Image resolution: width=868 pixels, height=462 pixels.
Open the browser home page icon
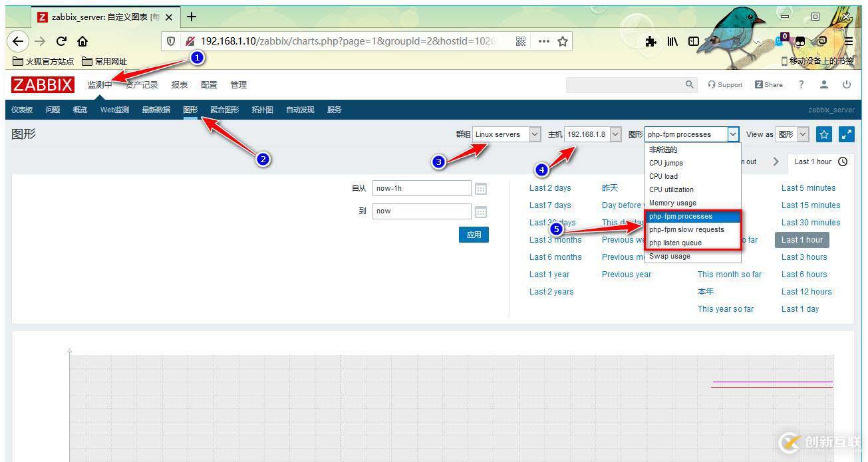[82, 41]
